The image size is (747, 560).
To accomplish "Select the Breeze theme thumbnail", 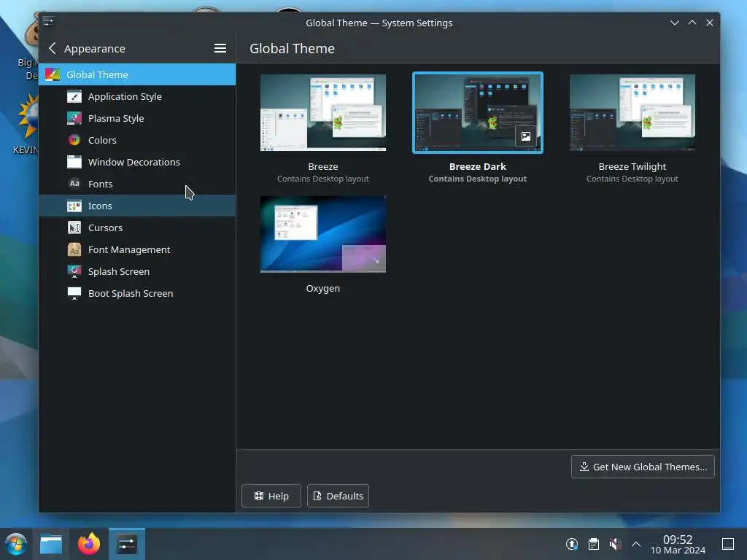I will pos(323,113).
